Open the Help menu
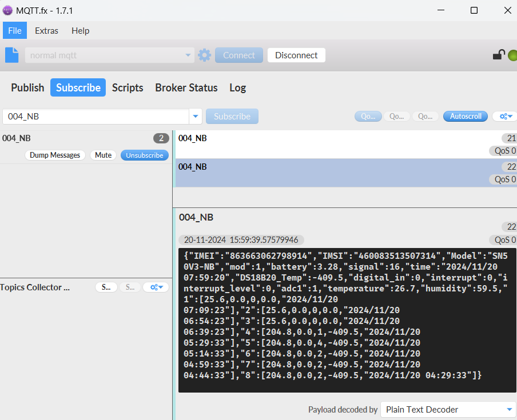Viewport: 517px width, 420px height. point(81,31)
